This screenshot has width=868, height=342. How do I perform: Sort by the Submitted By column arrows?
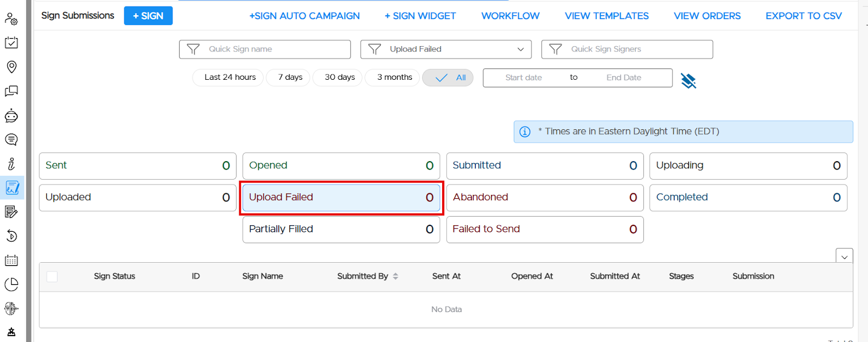coord(395,276)
